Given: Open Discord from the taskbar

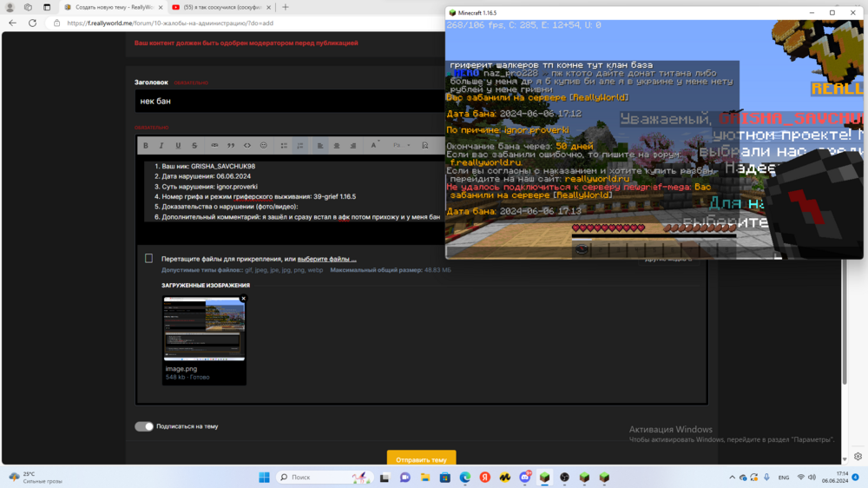Looking at the screenshot, I should pyautogui.click(x=525, y=477).
